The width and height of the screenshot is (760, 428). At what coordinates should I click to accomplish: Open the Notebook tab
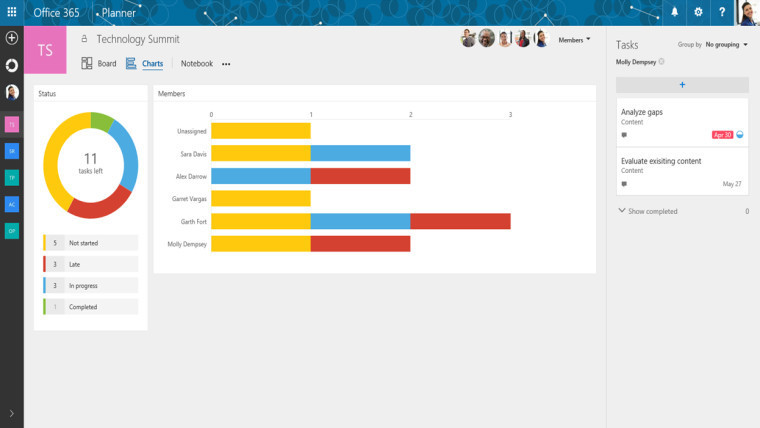click(197, 63)
